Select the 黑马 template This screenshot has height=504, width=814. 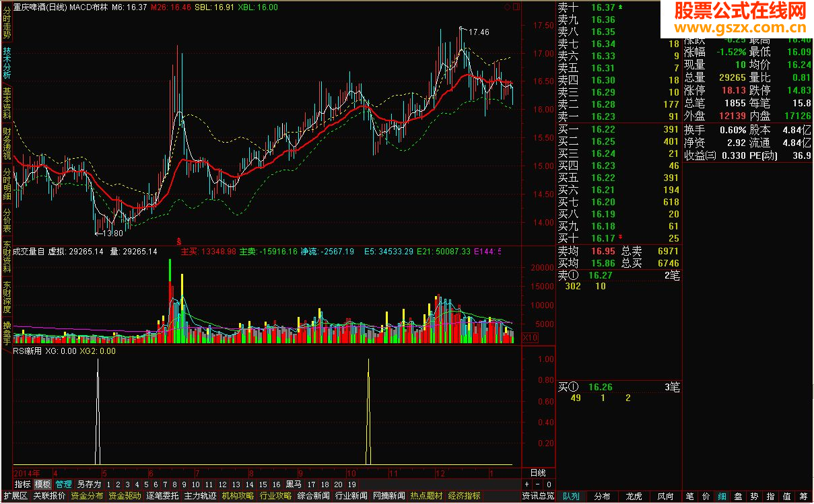coord(293,484)
